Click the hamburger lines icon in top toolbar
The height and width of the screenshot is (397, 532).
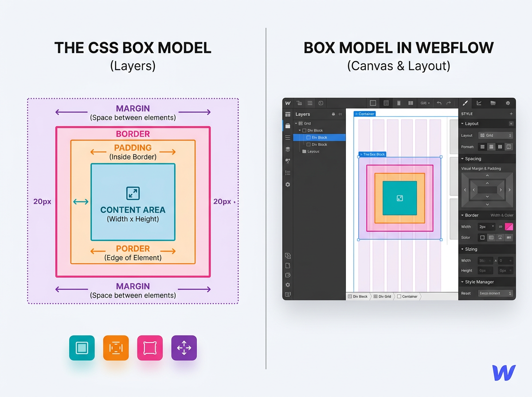click(x=309, y=103)
